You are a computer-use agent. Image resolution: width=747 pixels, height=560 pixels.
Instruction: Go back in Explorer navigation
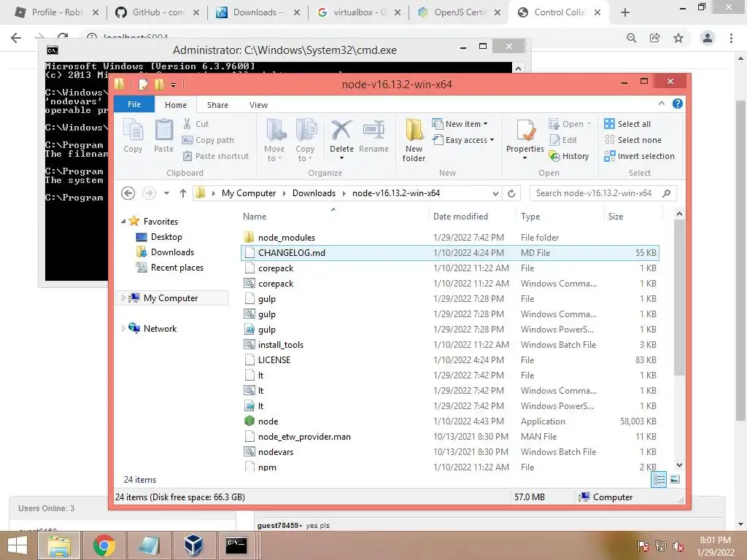[128, 192]
